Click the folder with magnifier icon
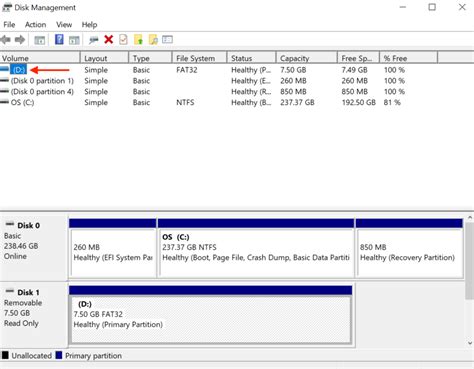This screenshot has height=369, width=474. [153, 40]
